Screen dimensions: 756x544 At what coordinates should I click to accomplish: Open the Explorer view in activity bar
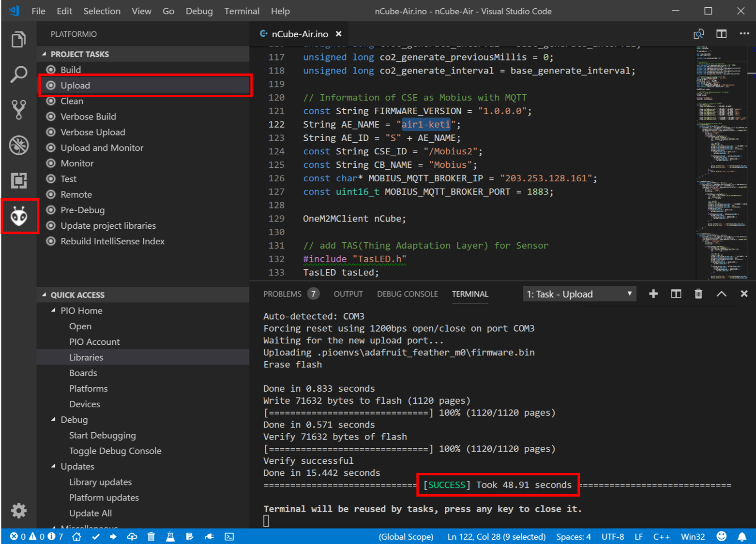[18, 39]
